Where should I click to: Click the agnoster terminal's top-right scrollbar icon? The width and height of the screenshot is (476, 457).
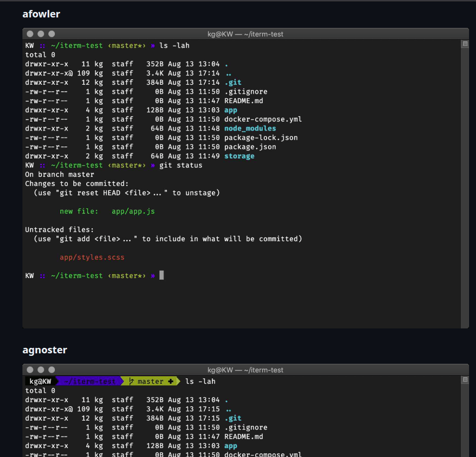[x=465, y=380]
